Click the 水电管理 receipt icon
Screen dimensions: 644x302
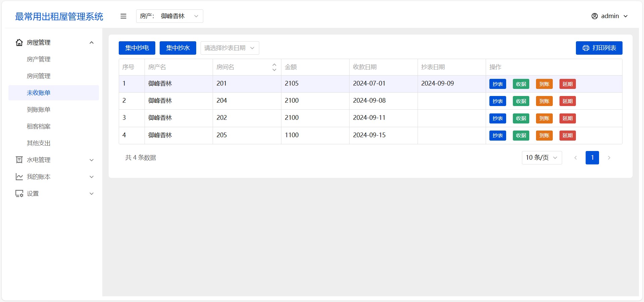pos(19,160)
